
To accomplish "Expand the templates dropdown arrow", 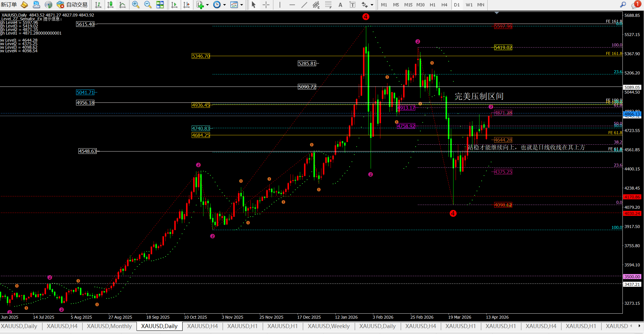I will pyautogui.click(x=242, y=5).
